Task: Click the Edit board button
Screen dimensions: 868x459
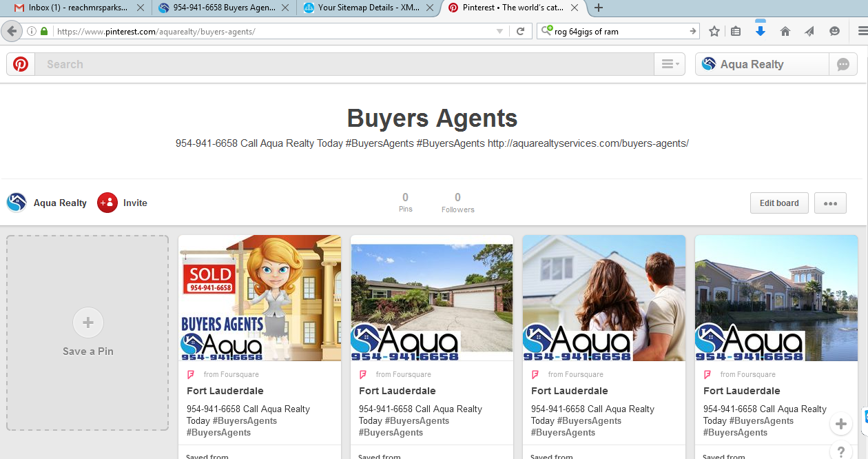Action: coord(779,203)
